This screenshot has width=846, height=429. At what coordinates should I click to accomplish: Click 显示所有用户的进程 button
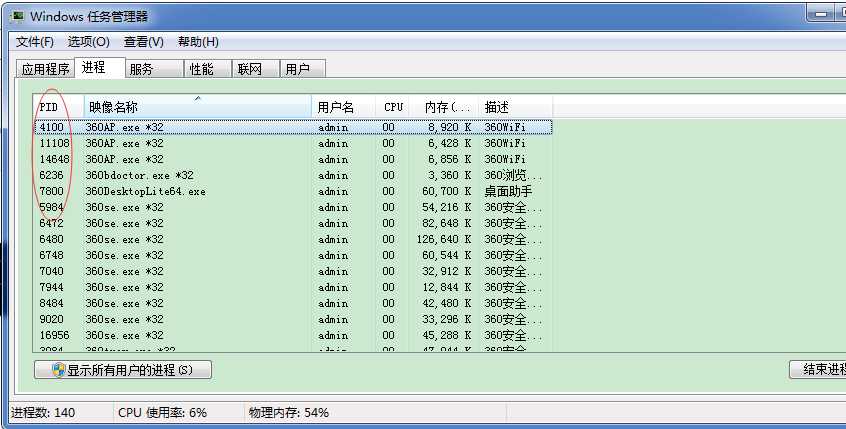tap(123, 370)
